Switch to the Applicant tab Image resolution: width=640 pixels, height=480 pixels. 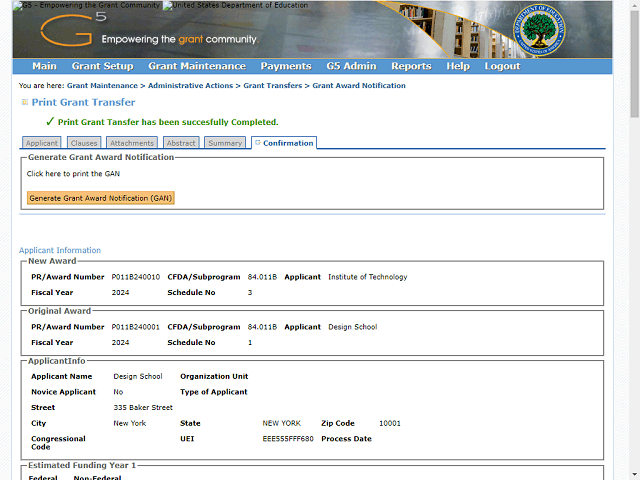pos(42,143)
